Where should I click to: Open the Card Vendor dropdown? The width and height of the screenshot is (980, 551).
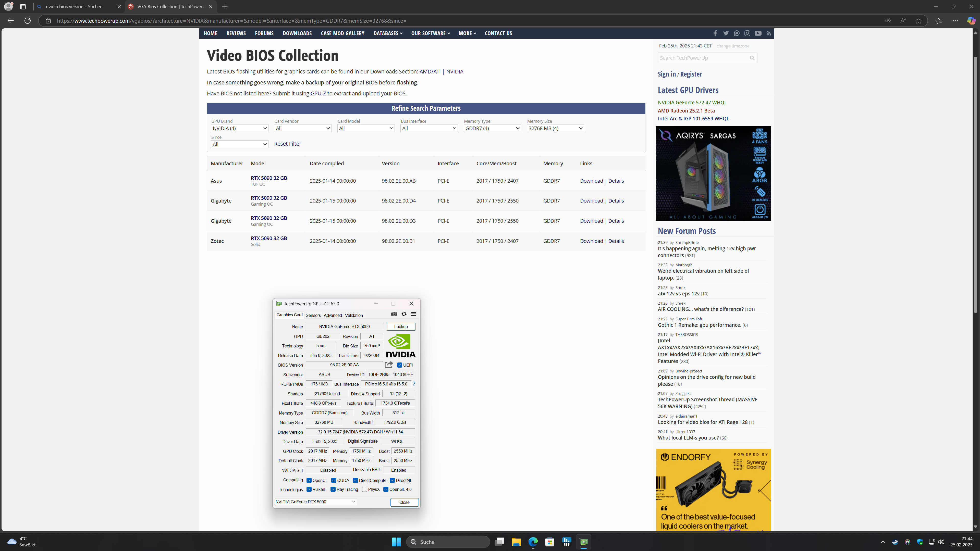[302, 129]
